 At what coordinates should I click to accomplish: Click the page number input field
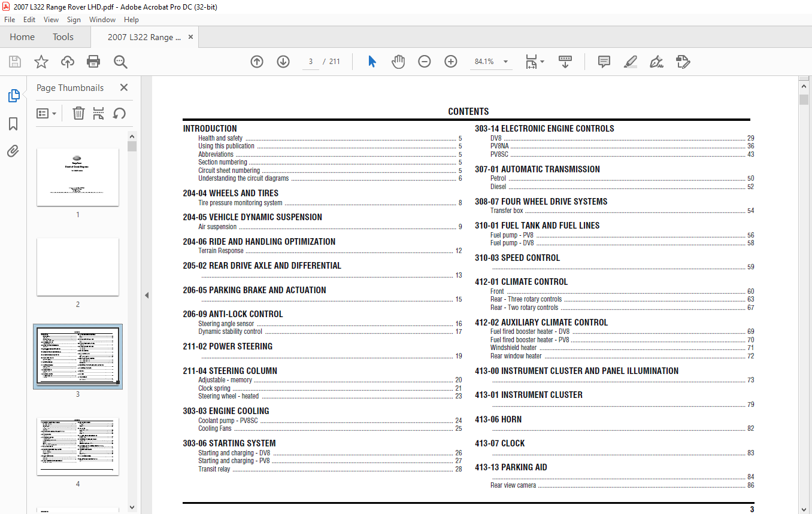coord(311,62)
